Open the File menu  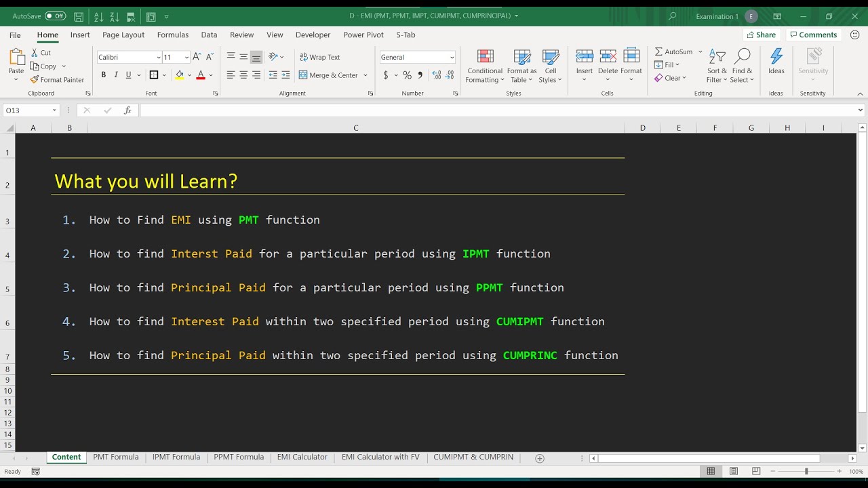coord(15,35)
